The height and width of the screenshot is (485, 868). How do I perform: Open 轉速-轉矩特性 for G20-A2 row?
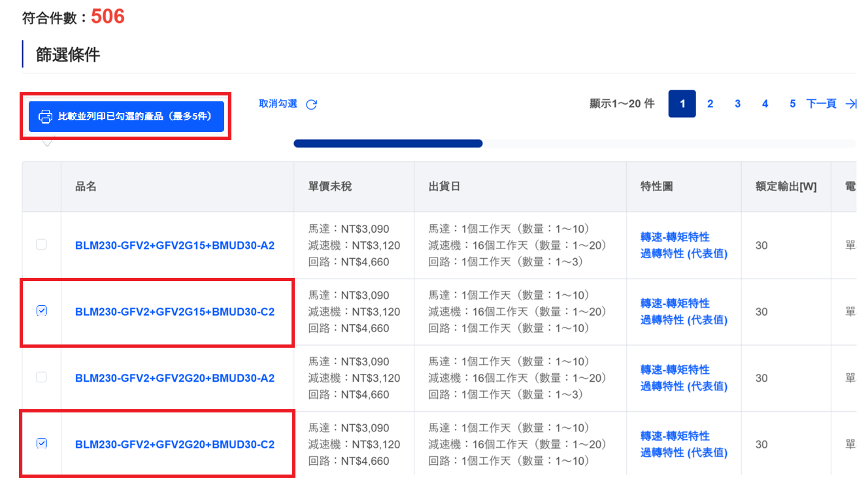tap(675, 369)
